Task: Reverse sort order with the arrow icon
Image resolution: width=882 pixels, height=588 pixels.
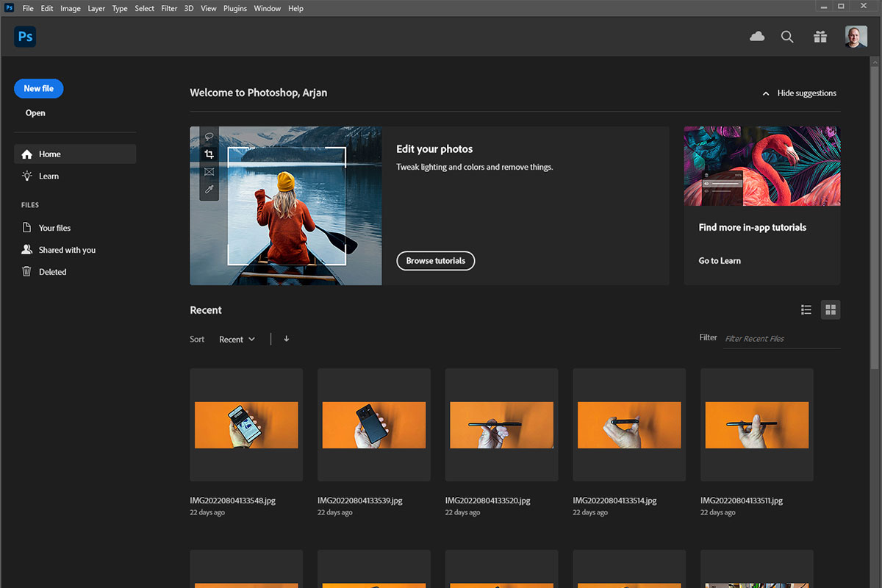Action: (x=286, y=339)
